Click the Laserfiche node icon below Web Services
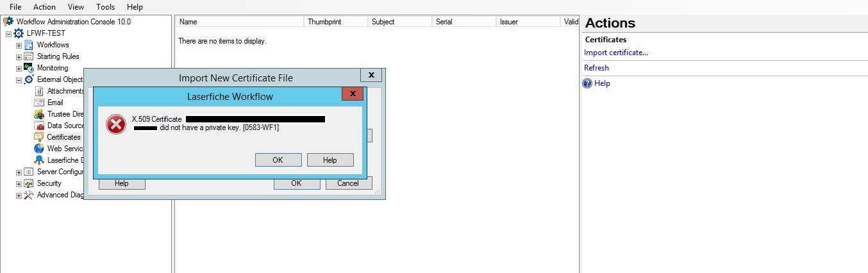 39,160
